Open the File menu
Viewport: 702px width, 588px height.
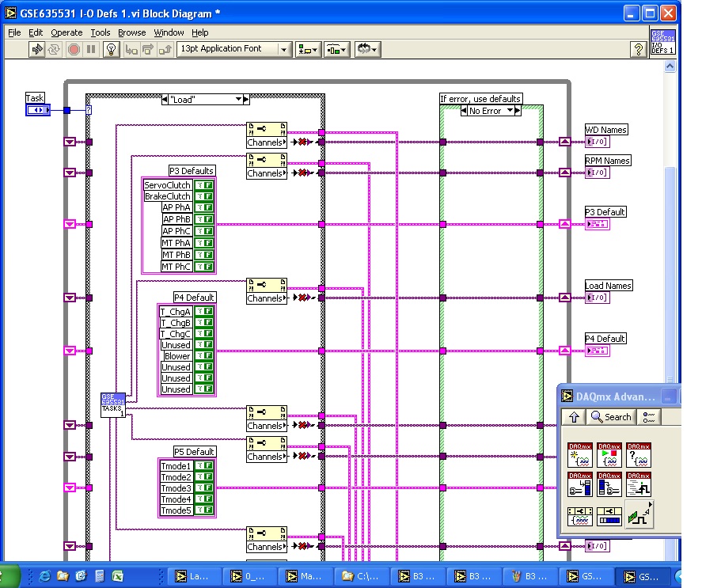[14, 32]
